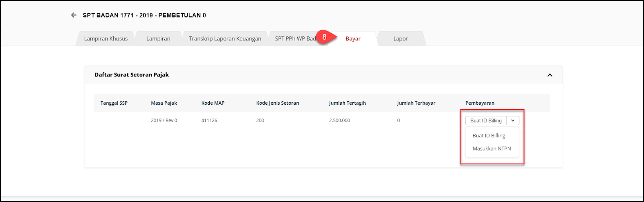The image size is (644, 202).
Task: Click the Pembayaran column header
Action: (480, 103)
